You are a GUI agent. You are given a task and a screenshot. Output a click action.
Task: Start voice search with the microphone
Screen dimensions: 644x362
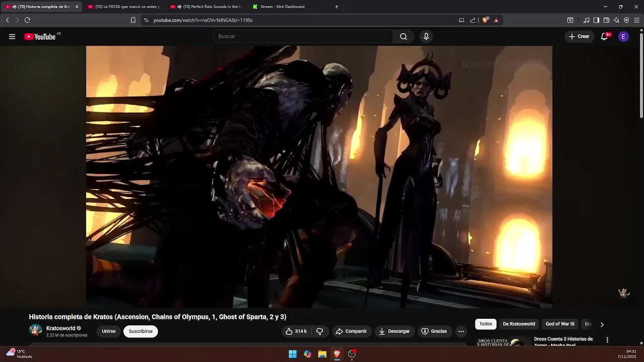(x=426, y=37)
